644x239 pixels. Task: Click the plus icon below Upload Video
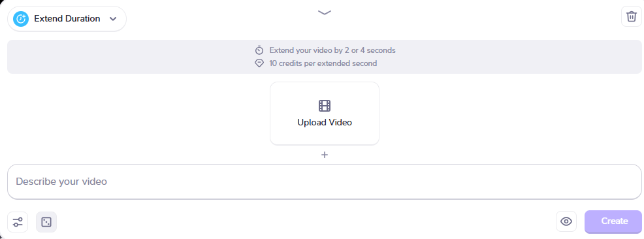tap(325, 155)
